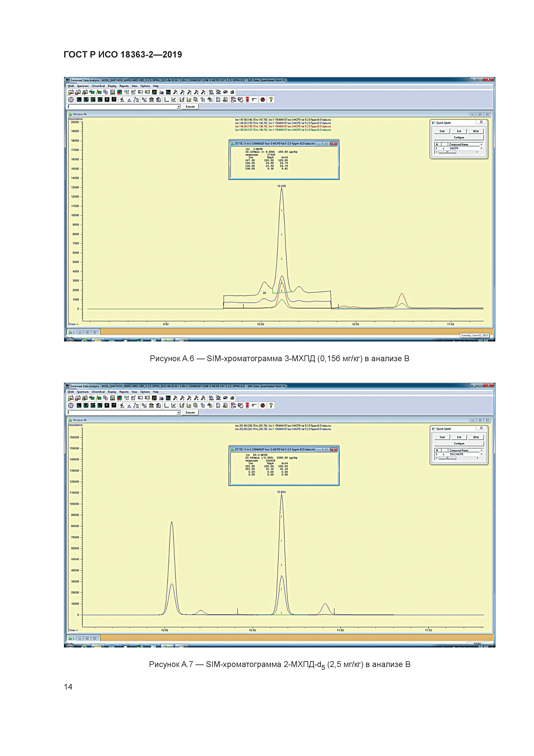Click the Execute button in the Figure A.7 window
Image resolution: width=534 pixels, height=756 pixels.
point(190,412)
